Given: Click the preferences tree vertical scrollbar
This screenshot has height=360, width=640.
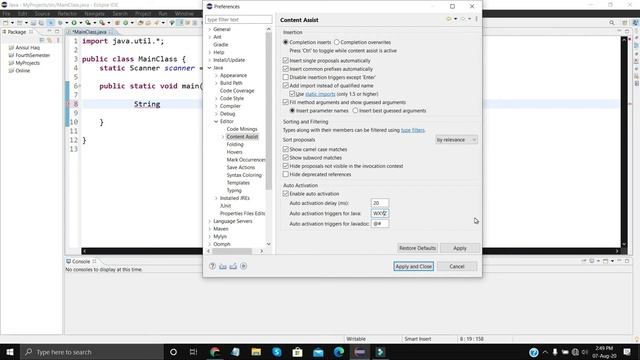Looking at the screenshot, I should point(269,110).
